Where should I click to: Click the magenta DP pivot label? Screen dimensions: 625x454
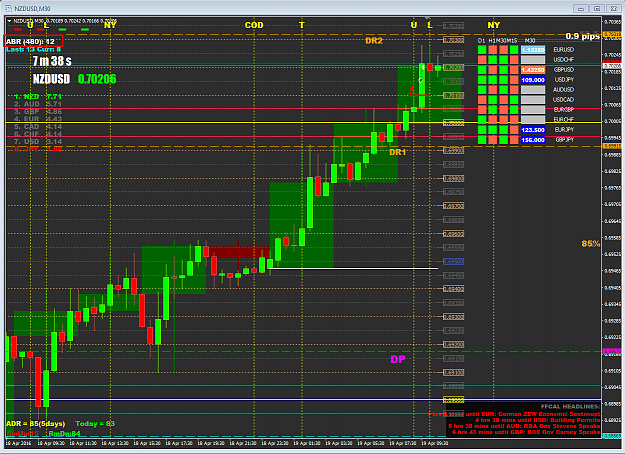[397, 360]
